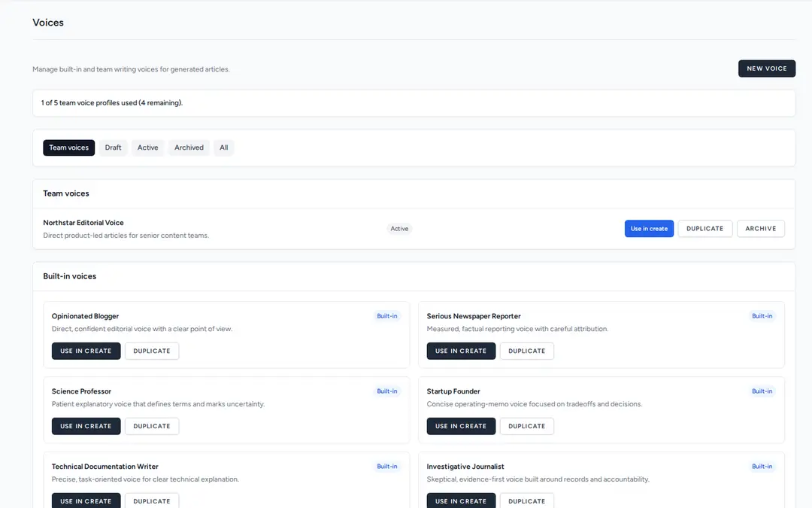Click the Northstar Editorial Voice title
812x508 pixels.
pyautogui.click(x=83, y=223)
